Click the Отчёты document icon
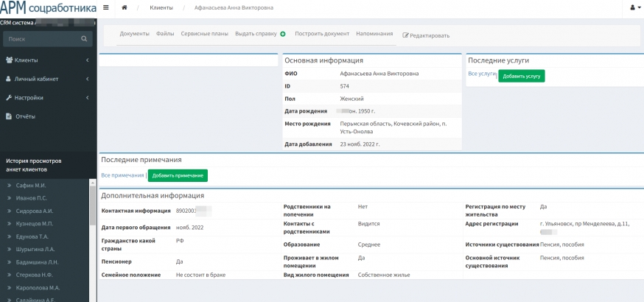This screenshot has height=302, width=644. (8, 116)
